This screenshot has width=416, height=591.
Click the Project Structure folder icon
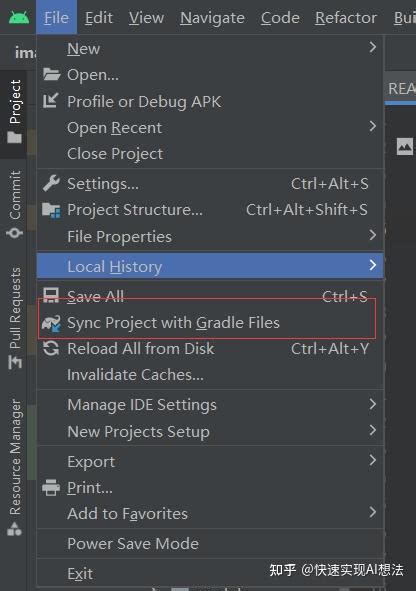[x=51, y=210]
